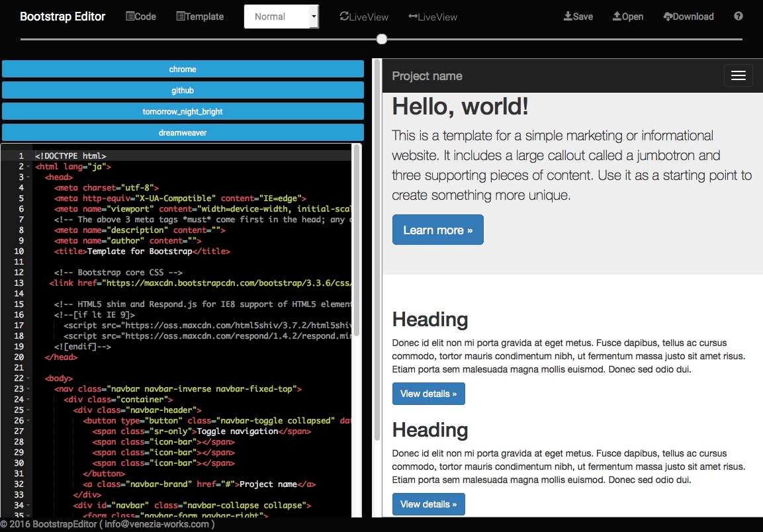This screenshot has width=763, height=532.
Task: Click the Learn more button in the jumbotron
Action: pos(437,230)
